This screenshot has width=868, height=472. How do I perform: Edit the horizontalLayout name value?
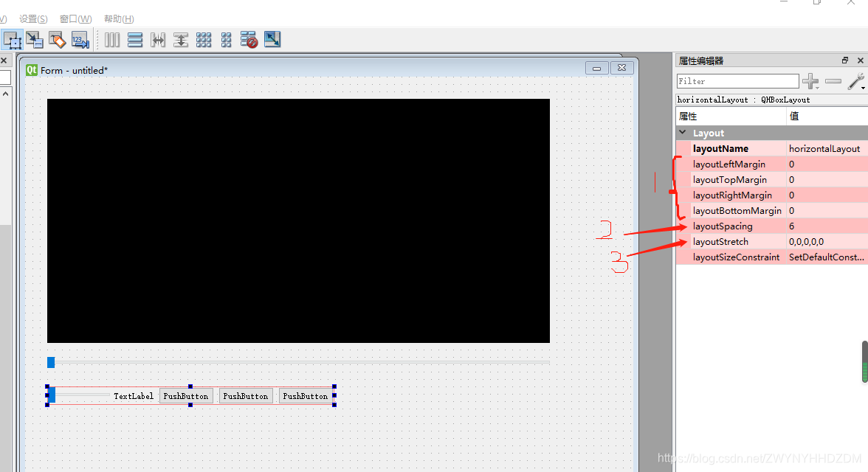[x=827, y=148]
